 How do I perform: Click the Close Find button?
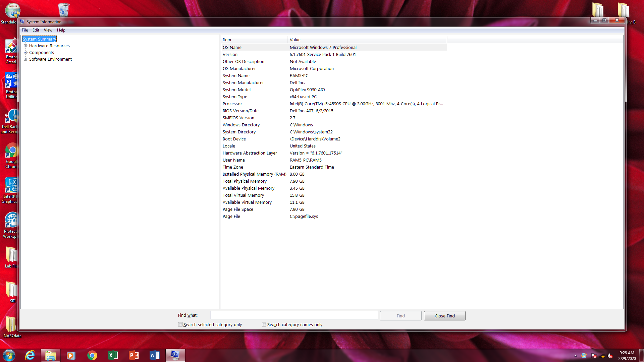coord(444,316)
